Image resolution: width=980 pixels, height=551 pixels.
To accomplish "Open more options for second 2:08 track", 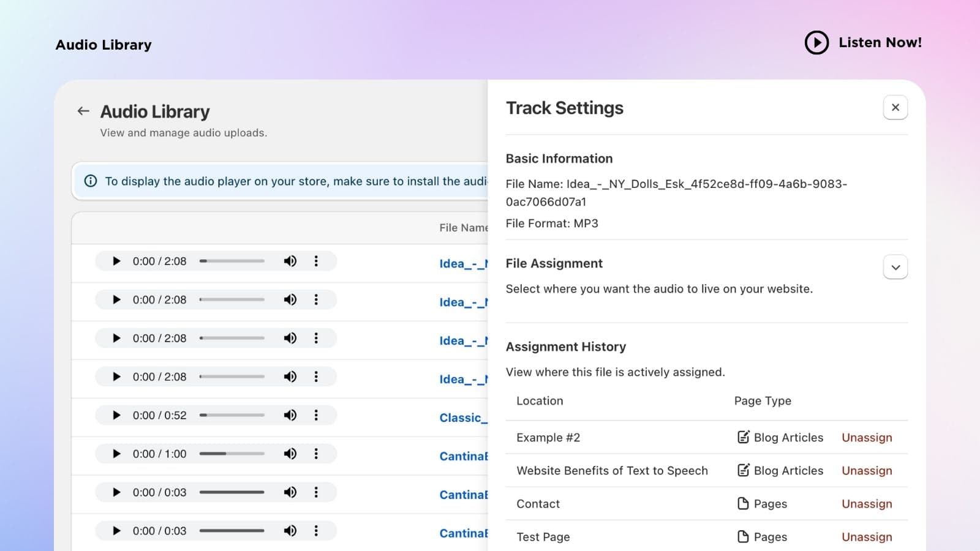I will (x=316, y=300).
